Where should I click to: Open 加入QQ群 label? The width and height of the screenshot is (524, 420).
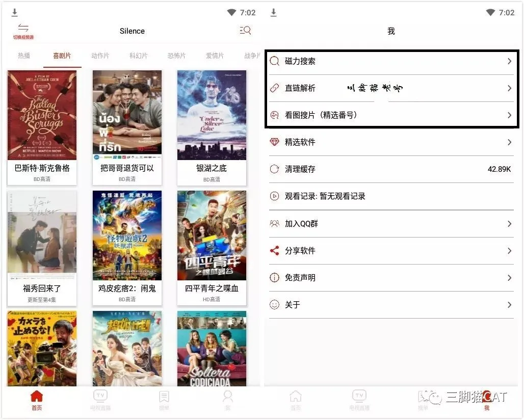(x=301, y=224)
